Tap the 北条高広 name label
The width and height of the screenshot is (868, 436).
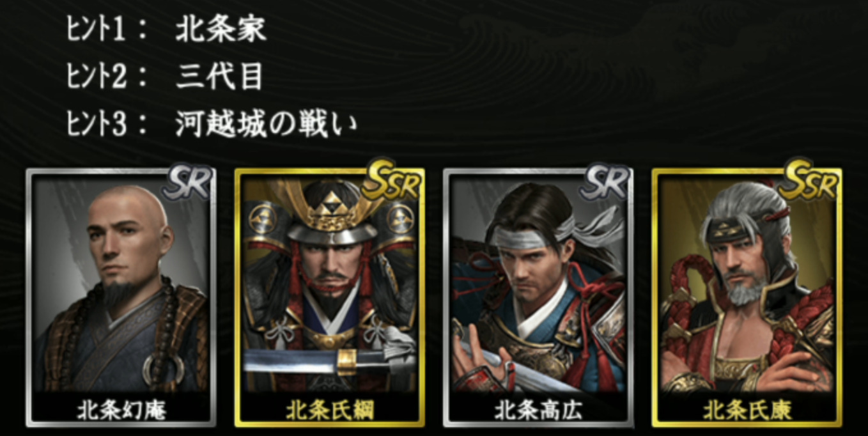pyautogui.click(x=538, y=410)
